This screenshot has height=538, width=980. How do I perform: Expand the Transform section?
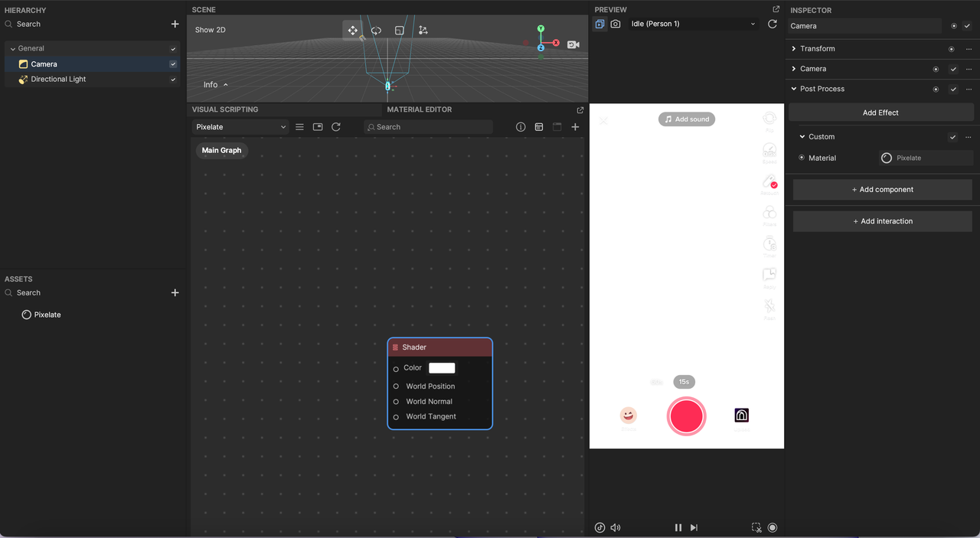coord(794,49)
